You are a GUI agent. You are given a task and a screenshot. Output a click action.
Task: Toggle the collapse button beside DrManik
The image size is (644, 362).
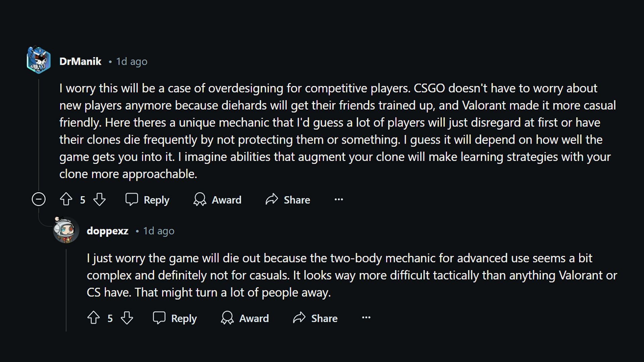39,200
